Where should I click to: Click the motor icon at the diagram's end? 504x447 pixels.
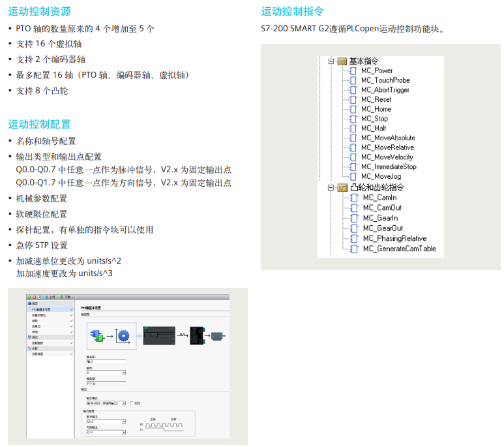click(218, 336)
